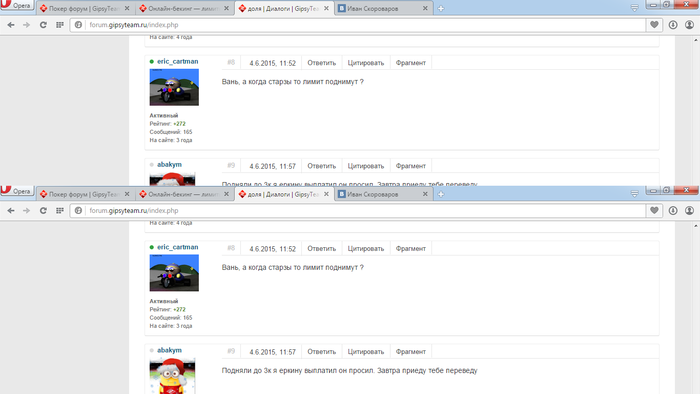Click date 4.6.2015, 11:57 in lower window
The image size is (700, 394).
[272, 352]
